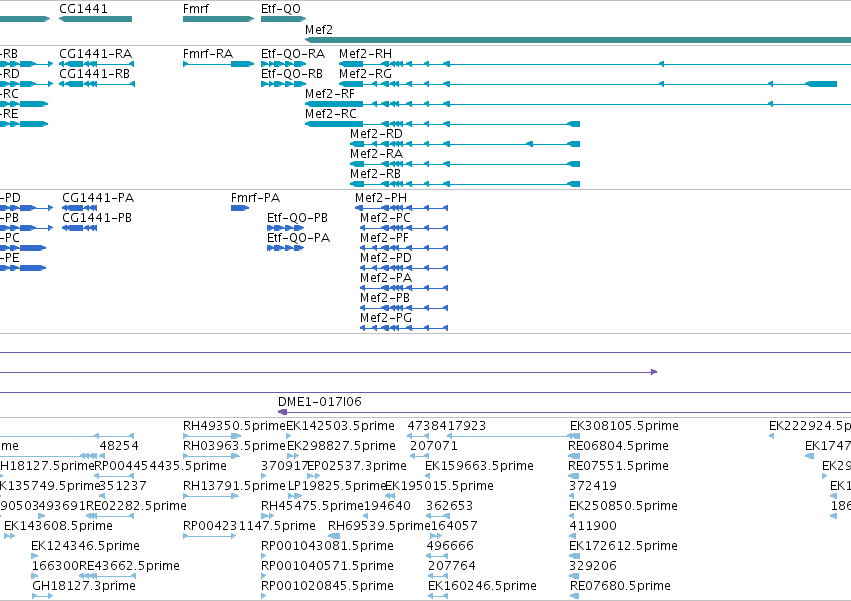Click the Mef2-RD transcript label
Viewport: 851px width, 601px height.
(x=376, y=134)
